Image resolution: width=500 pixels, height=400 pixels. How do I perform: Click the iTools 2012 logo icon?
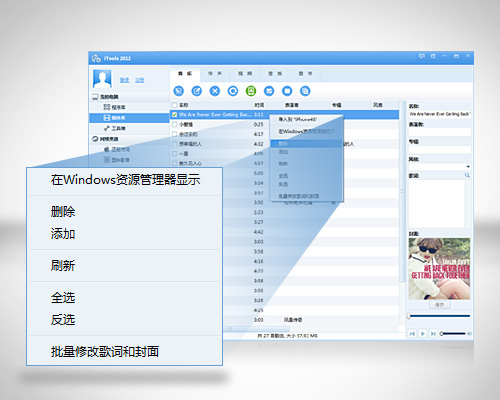(96, 58)
